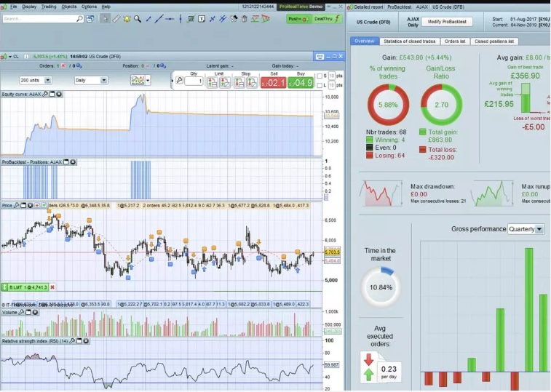Image resolution: width=551 pixels, height=392 pixels.
Task: Switch to the Orders list tab
Action: click(x=455, y=41)
